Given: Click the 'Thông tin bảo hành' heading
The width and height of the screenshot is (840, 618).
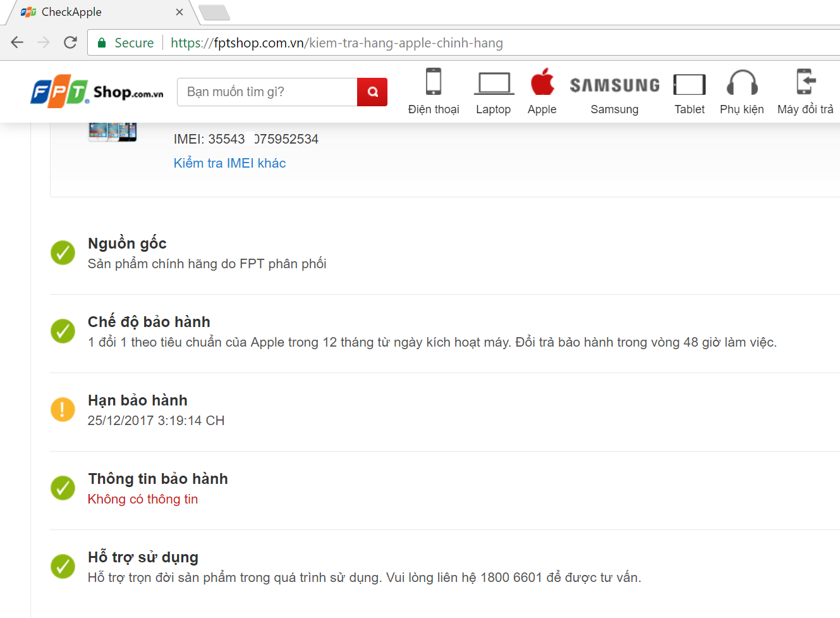Looking at the screenshot, I should [x=158, y=479].
